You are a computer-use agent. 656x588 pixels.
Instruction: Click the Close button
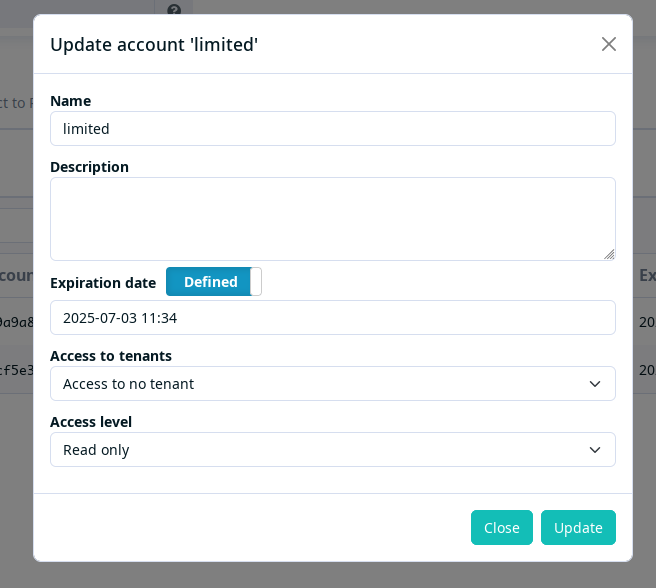point(502,528)
